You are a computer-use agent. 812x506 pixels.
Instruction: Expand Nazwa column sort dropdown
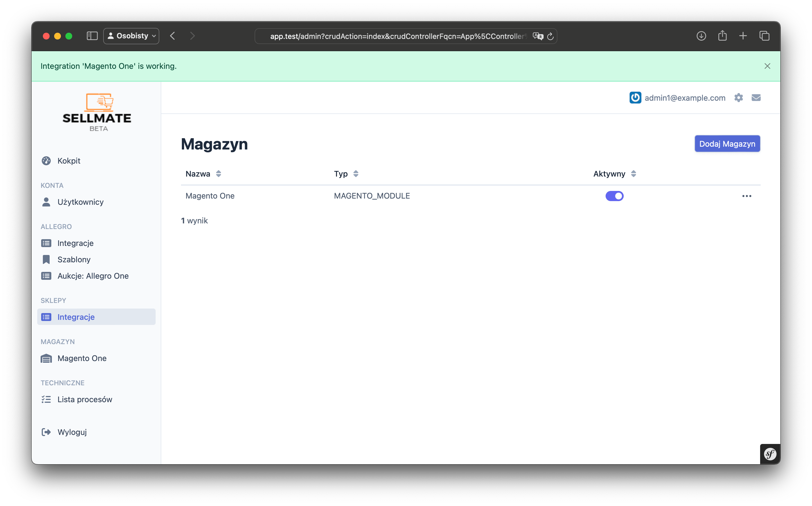(219, 173)
